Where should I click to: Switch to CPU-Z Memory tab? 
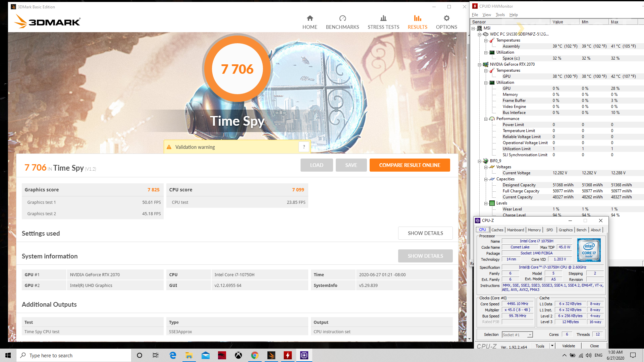click(x=534, y=230)
